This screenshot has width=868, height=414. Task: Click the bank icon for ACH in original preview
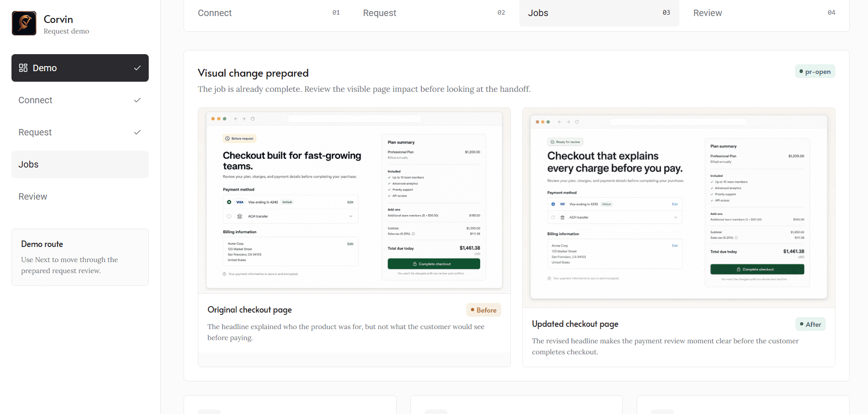(240, 216)
